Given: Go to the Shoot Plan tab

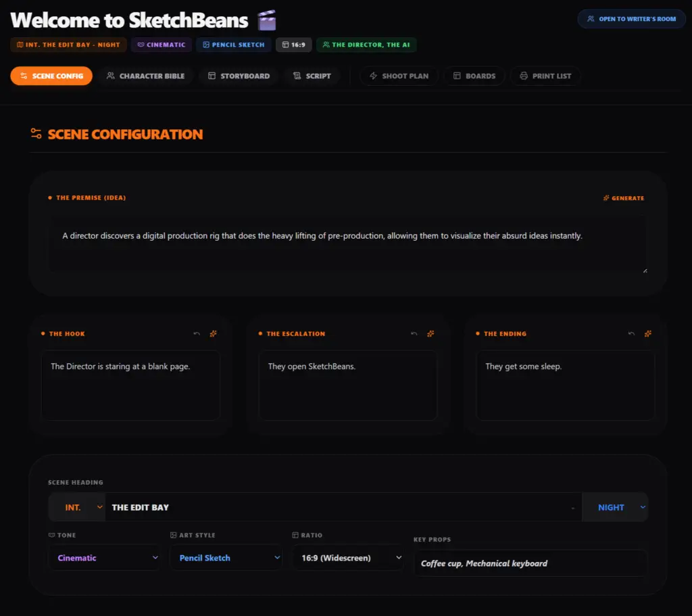Looking at the screenshot, I should pyautogui.click(x=399, y=76).
